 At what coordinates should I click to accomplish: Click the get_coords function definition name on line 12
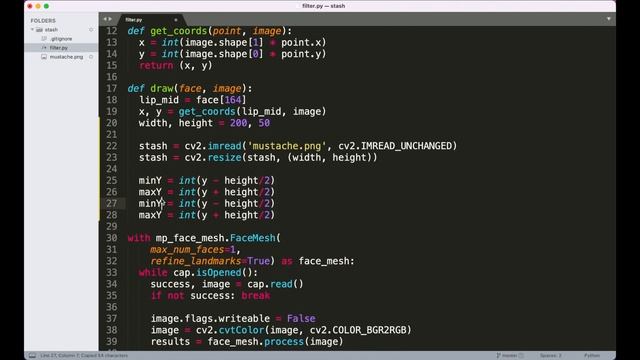coord(179,31)
